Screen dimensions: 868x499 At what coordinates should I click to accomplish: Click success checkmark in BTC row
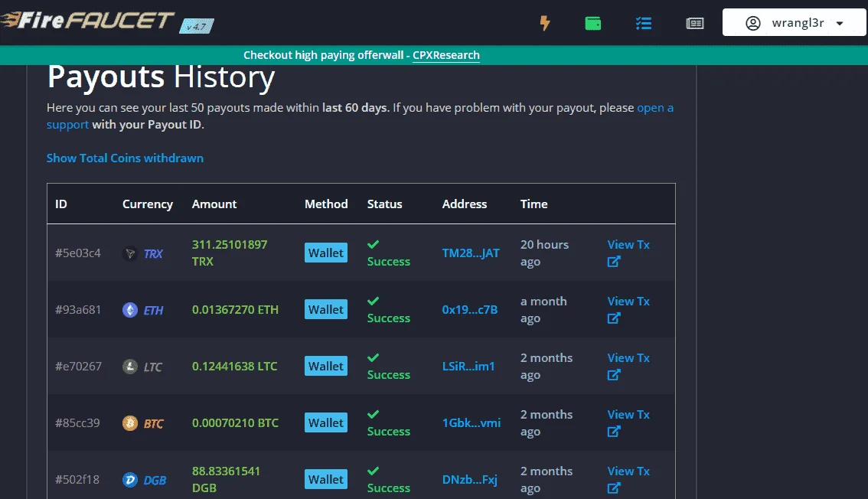[373, 414]
